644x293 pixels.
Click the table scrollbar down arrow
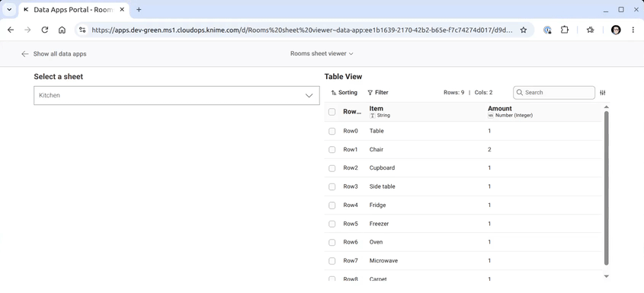coord(606,276)
